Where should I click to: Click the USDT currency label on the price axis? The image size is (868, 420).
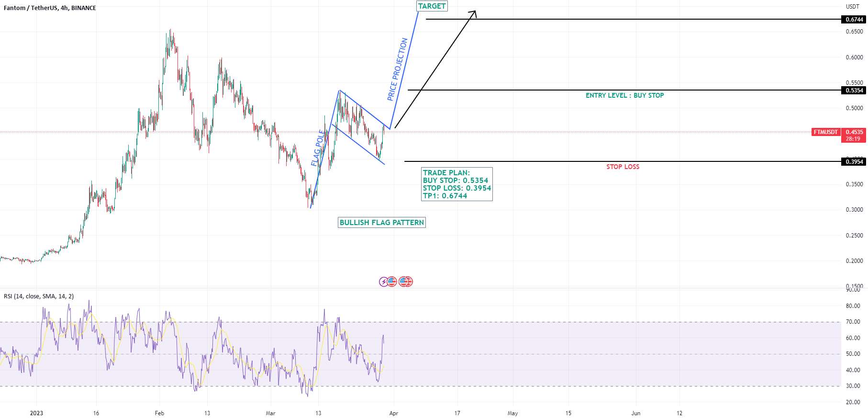(x=852, y=7)
